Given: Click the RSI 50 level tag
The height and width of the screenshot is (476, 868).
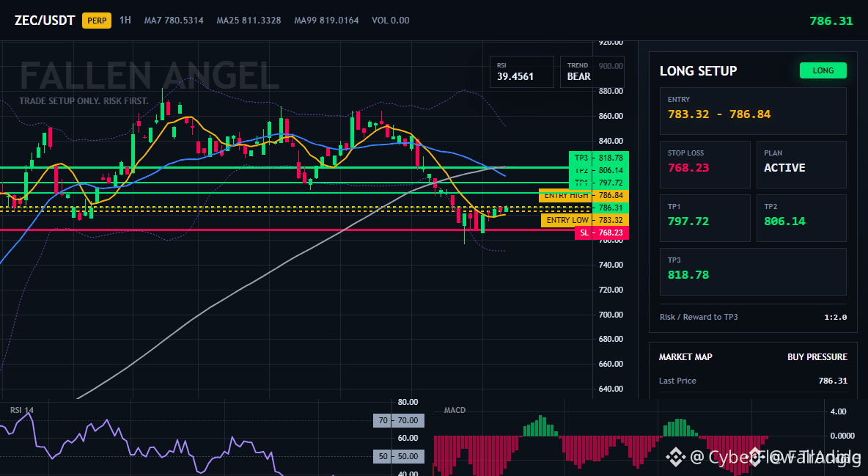Looking at the screenshot, I should [399, 457].
